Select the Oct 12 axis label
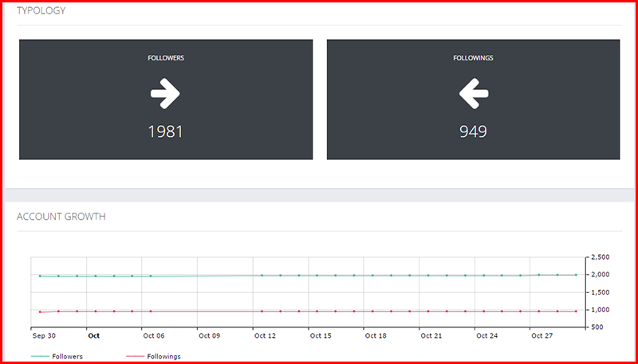638x364 pixels. [x=266, y=336]
